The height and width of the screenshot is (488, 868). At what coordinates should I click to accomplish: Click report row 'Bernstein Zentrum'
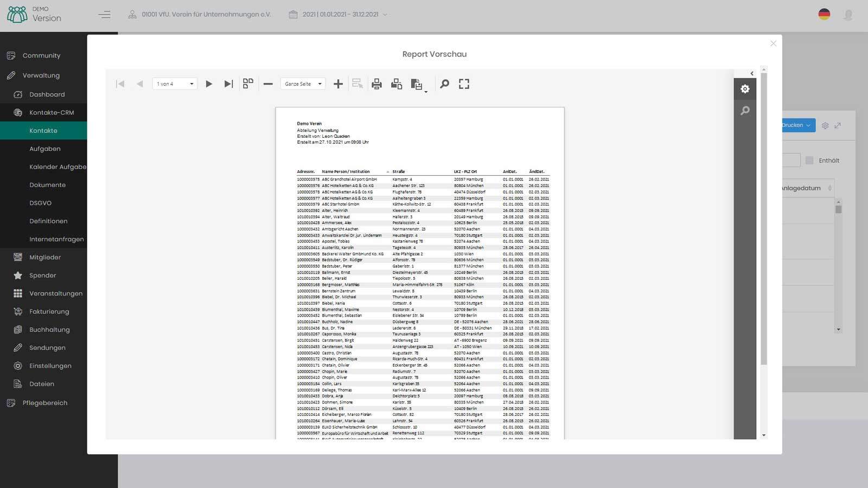[x=423, y=291]
